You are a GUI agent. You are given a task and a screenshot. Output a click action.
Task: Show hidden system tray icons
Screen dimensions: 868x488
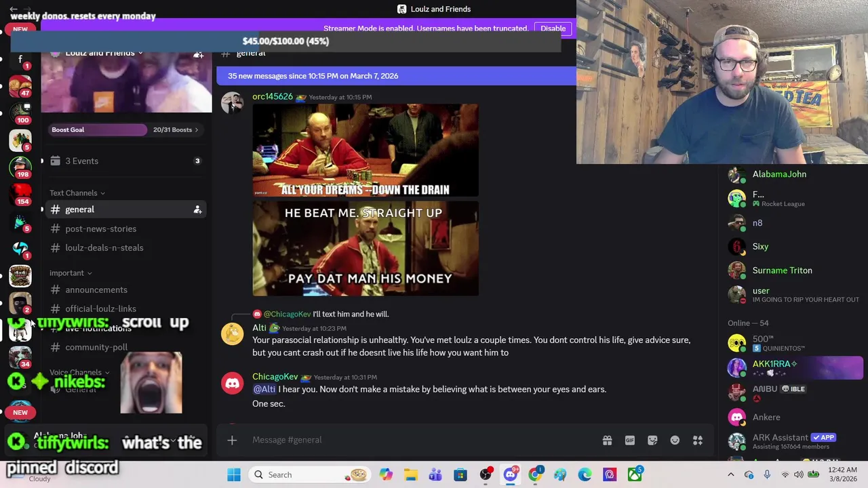[731, 474]
